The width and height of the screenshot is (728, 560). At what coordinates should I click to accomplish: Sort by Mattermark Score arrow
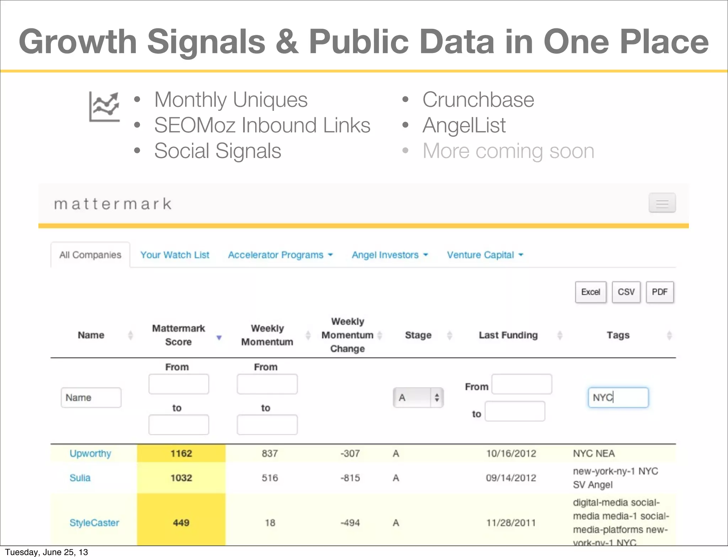(x=219, y=338)
